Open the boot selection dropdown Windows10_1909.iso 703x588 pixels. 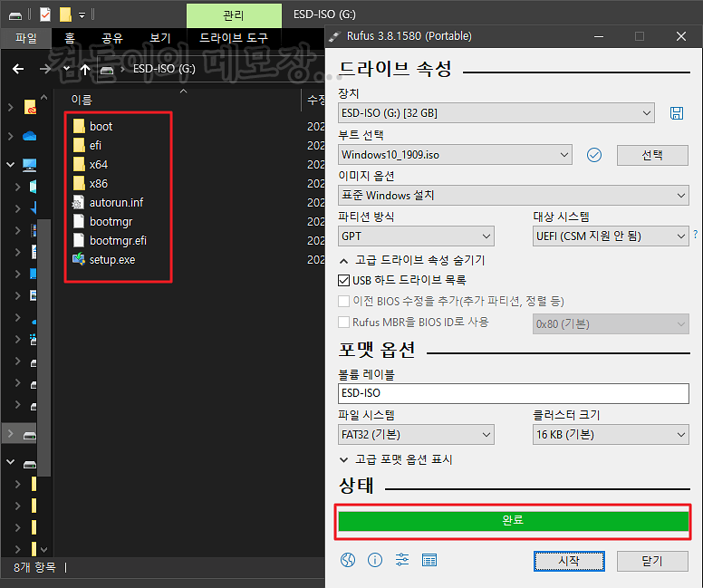455,155
